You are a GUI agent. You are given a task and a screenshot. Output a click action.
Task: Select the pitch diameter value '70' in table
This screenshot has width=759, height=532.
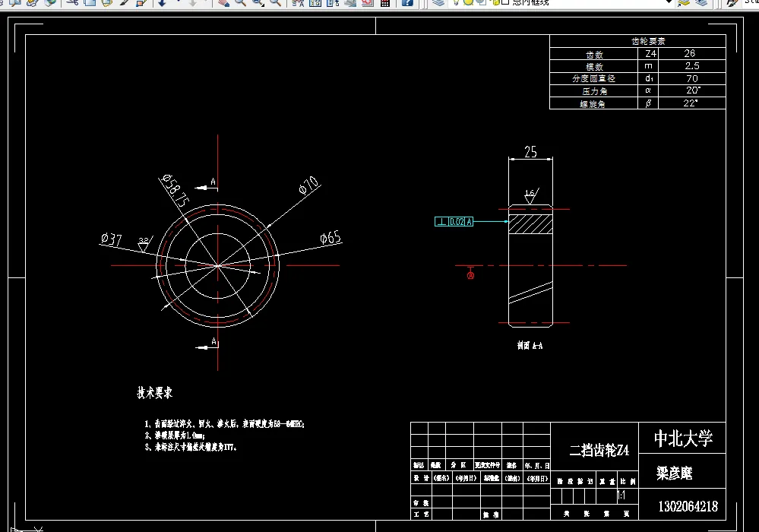[x=692, y=78]
